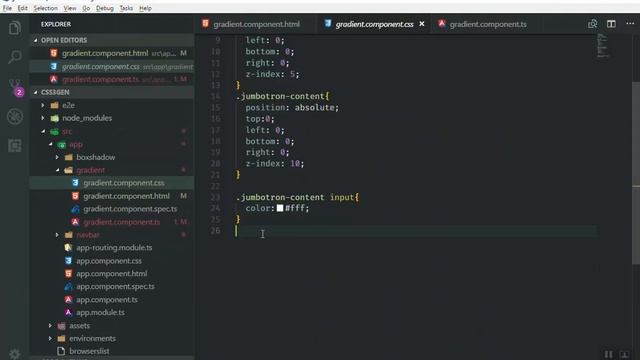Open the Selection menu
This screenshot has width=640, height=360.
pyautogui.click(x=45, y=8)
